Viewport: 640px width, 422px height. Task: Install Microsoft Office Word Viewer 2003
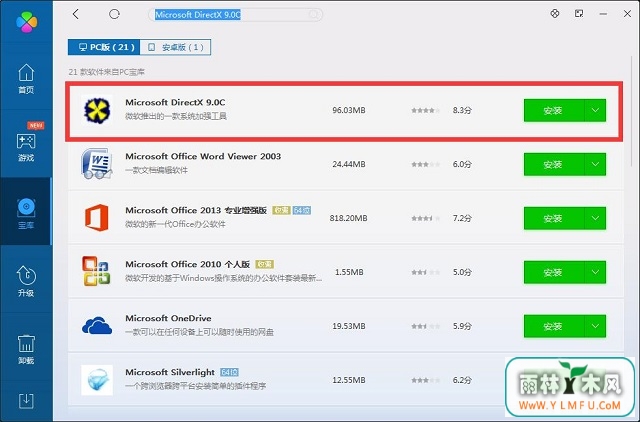click(x=554, y=164)
